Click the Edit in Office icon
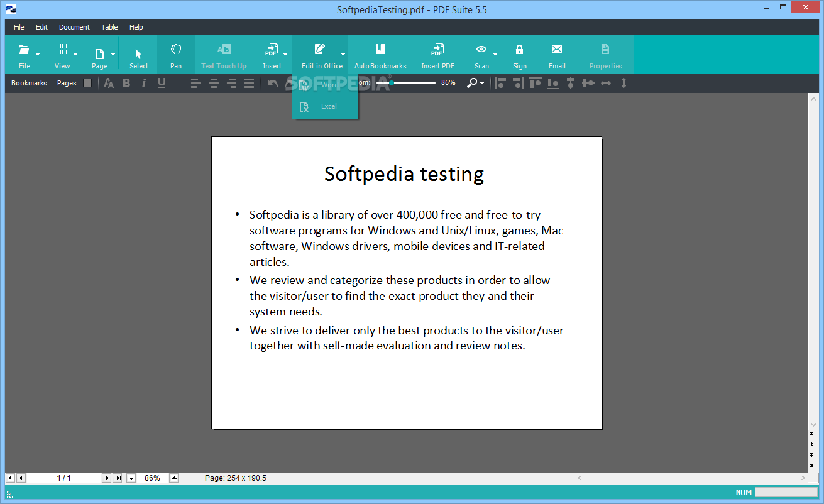 320,50
